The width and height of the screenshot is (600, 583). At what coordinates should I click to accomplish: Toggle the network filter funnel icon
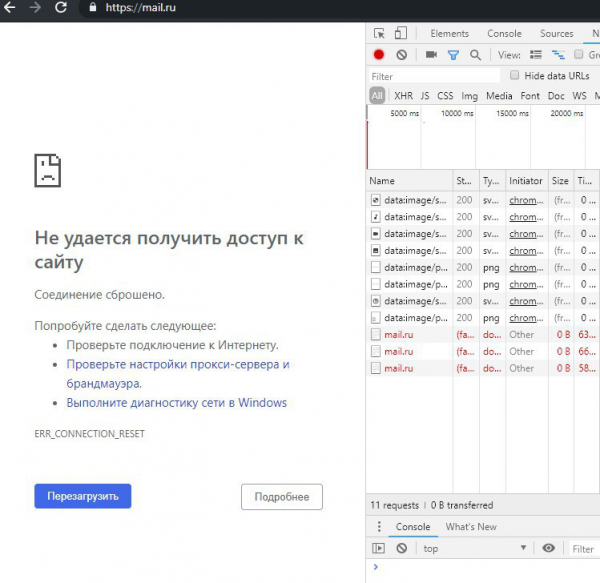pyautogui.click(x=453, y=55)
